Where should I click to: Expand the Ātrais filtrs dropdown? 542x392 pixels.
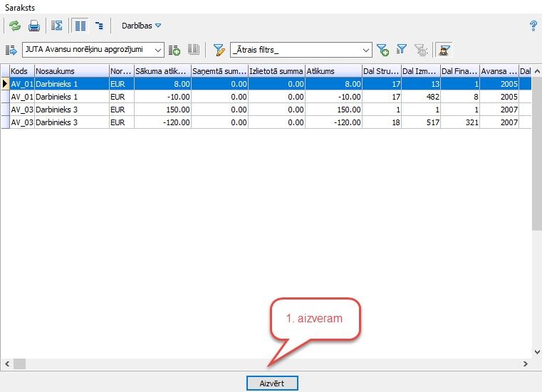(367, 50)
